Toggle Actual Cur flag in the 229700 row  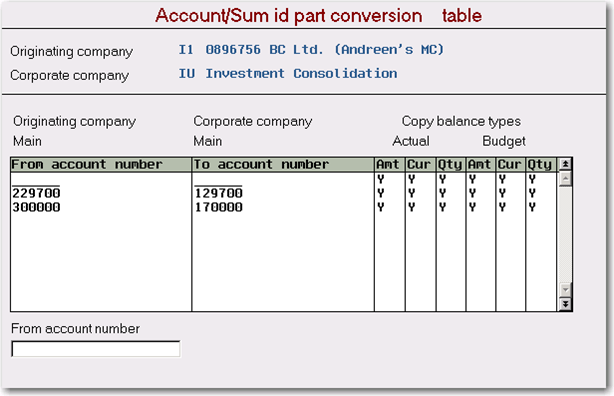tap(411, 193)
